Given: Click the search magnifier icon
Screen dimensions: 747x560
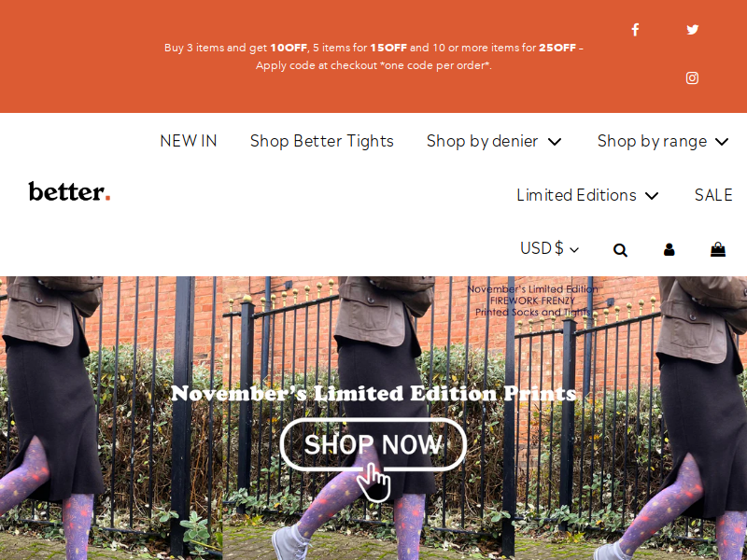Looking at the screenshot, I should pos(620,250).
